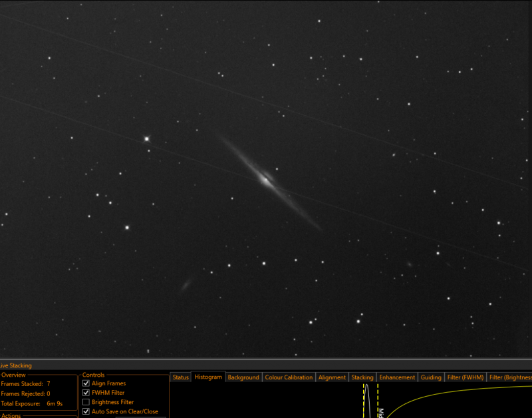532x418 pixels.
Task: Open the Guiding tab
Action: click(x=431, y=377)
